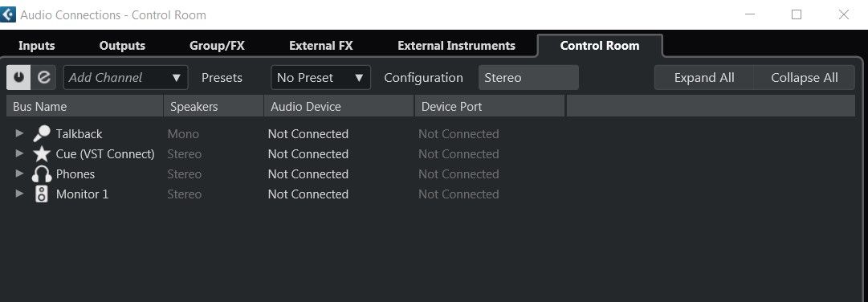Screen dimensions: 868x302
Task: Click the Stereo configuration field
Action: [x=528, y=78]
